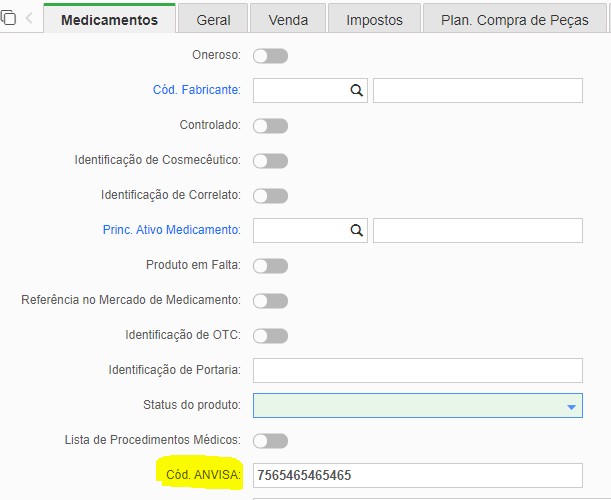Toggle Identificação de Correlato switch
This screenshot has height=500, width=611.
click(270, 196)
